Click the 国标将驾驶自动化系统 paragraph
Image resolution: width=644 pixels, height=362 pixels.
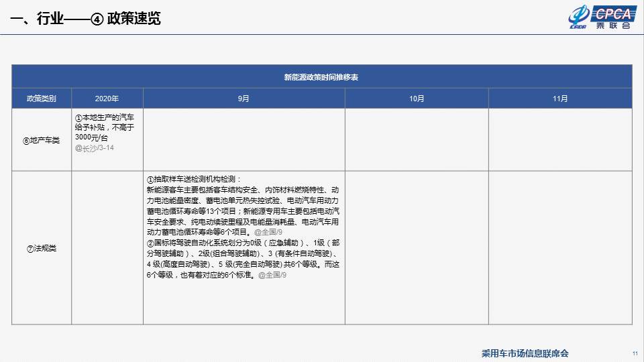pyautogui.click(x=243, y=259)
